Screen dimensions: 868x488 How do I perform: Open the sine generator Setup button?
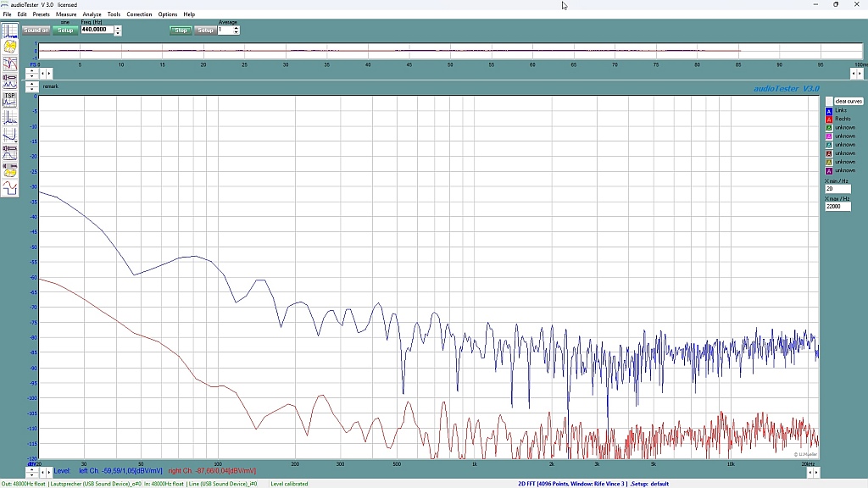coord(65,30)
